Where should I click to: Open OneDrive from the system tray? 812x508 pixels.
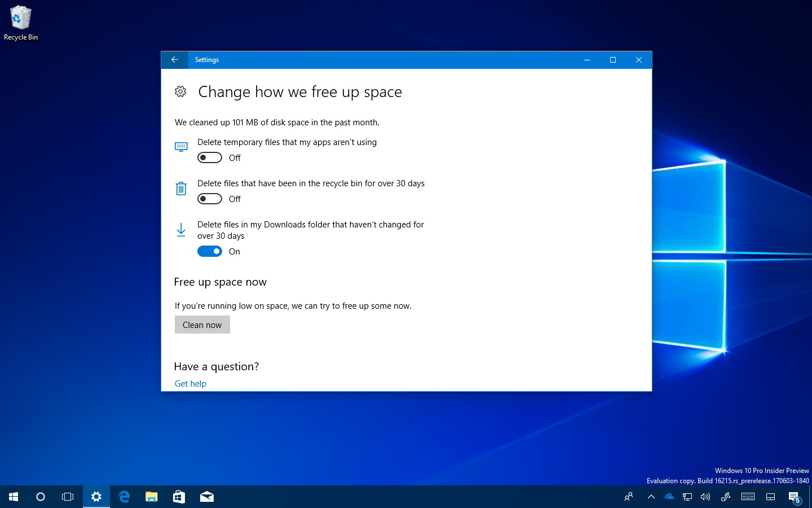pyautogui.click(x=669, y=497)
